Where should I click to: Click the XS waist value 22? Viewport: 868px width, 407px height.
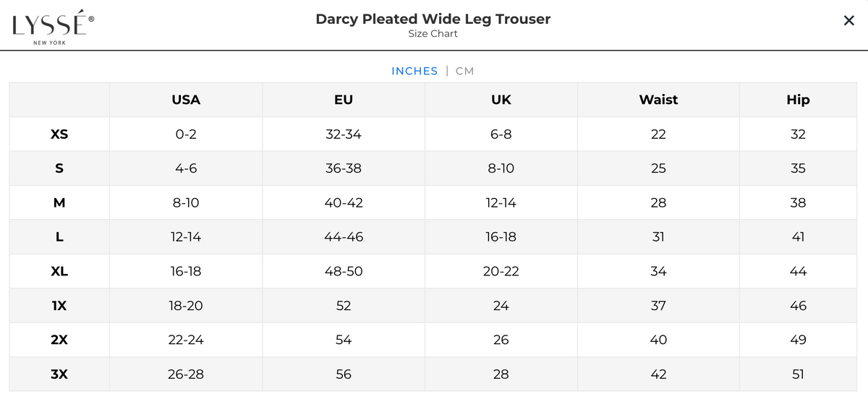pos(658,134)
